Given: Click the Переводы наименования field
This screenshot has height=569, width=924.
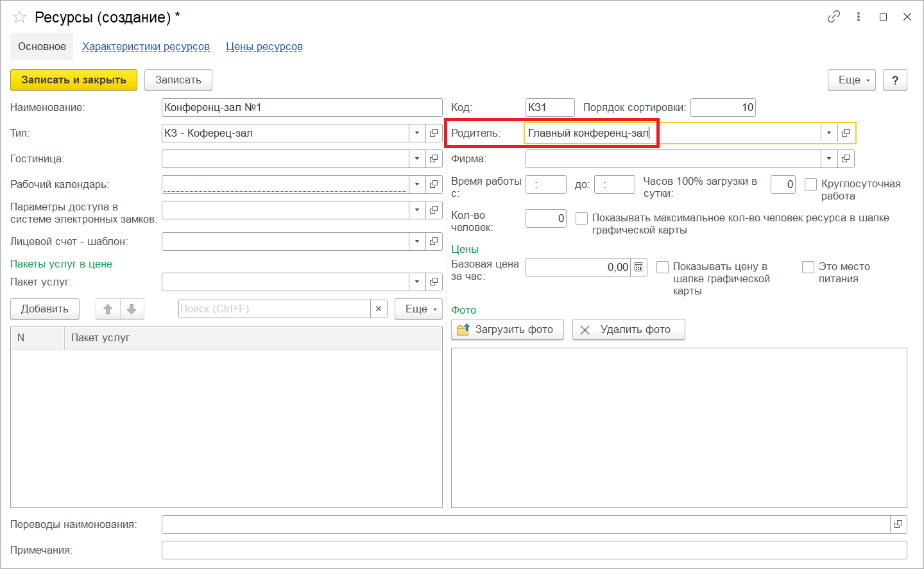Looking at the screenshot, I should click(526, 524).
